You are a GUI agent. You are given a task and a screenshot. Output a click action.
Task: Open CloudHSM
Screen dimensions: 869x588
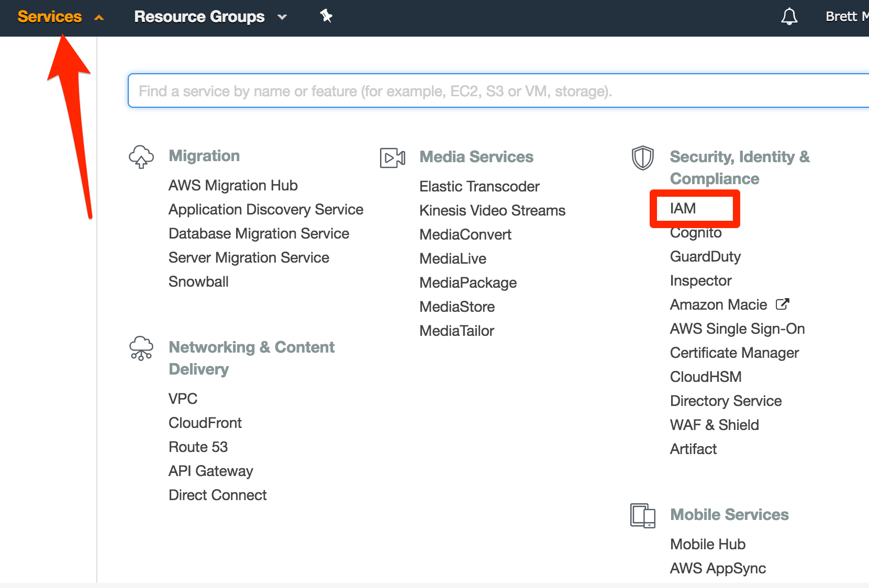[706, 377]
